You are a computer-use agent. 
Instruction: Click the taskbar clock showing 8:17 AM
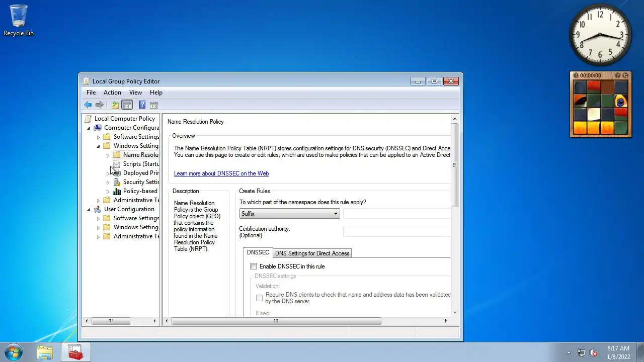tap(618, 352)
